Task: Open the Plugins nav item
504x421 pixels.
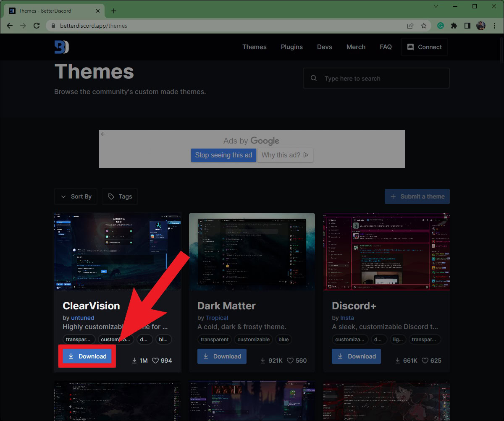Action: (x=292, y=47)
